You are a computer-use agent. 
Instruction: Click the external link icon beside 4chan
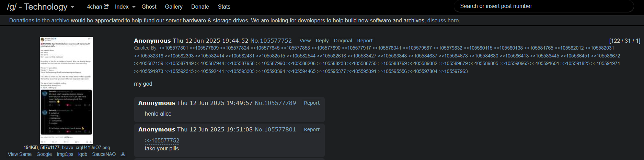point(106,6)
